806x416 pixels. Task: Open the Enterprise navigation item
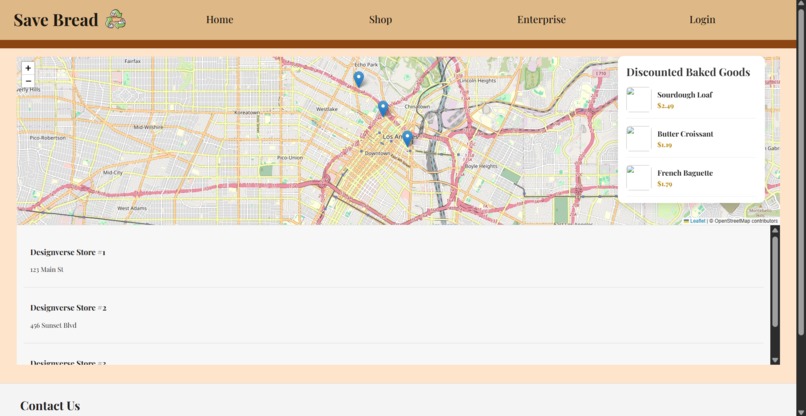point(541,20)
